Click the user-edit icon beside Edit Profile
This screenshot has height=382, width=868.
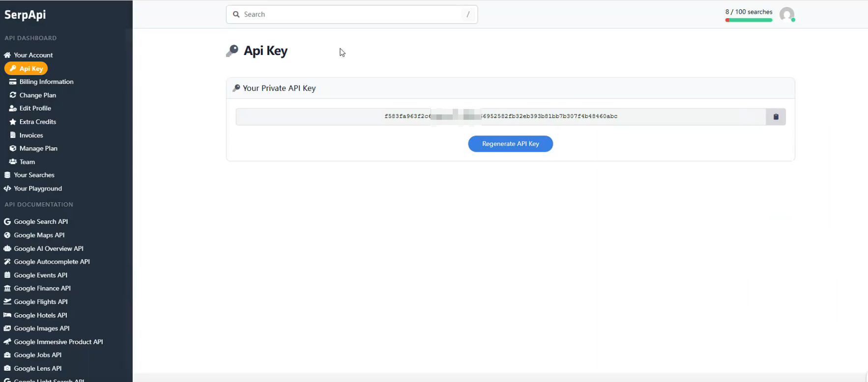13,109
